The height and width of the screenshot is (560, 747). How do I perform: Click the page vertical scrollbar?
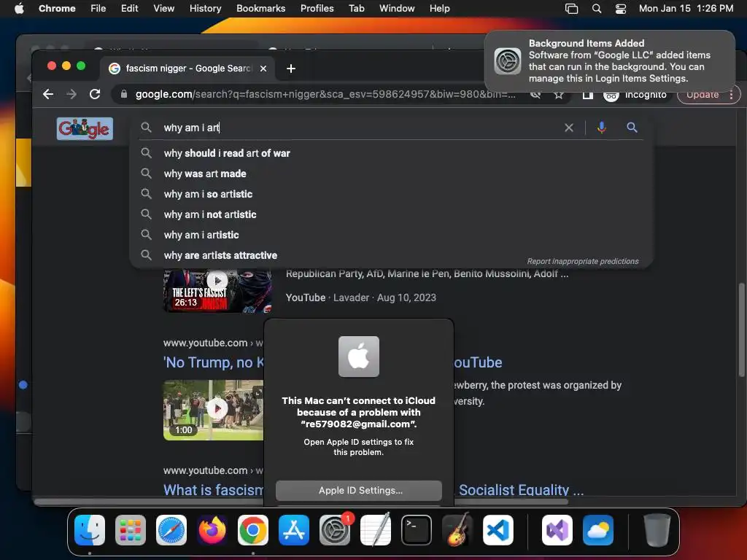(741, 330)
